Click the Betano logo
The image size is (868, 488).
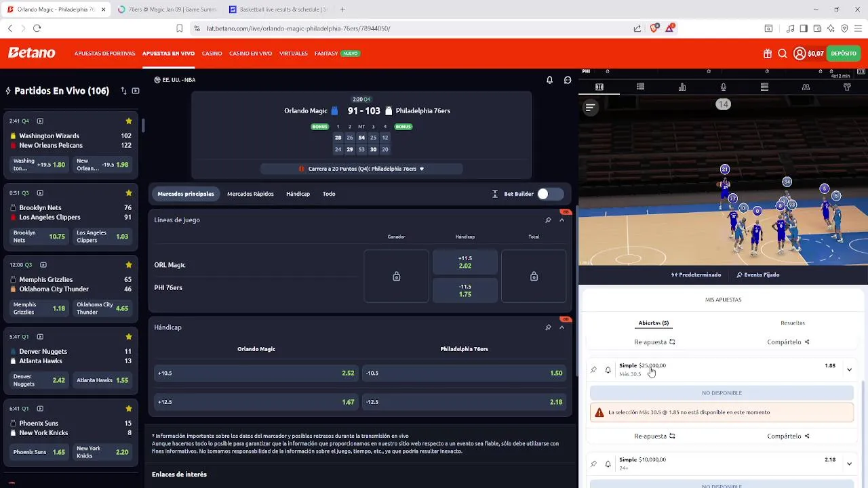(x=32, y=54)
